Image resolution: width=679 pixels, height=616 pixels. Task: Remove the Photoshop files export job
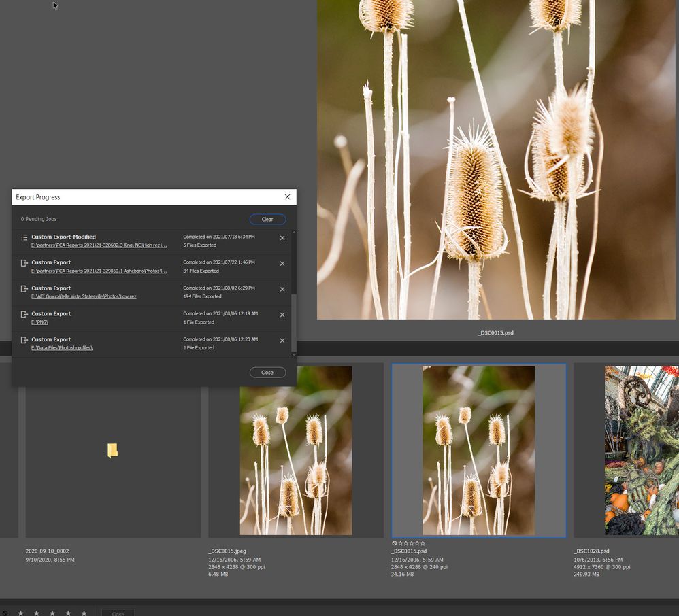point(282,341)
